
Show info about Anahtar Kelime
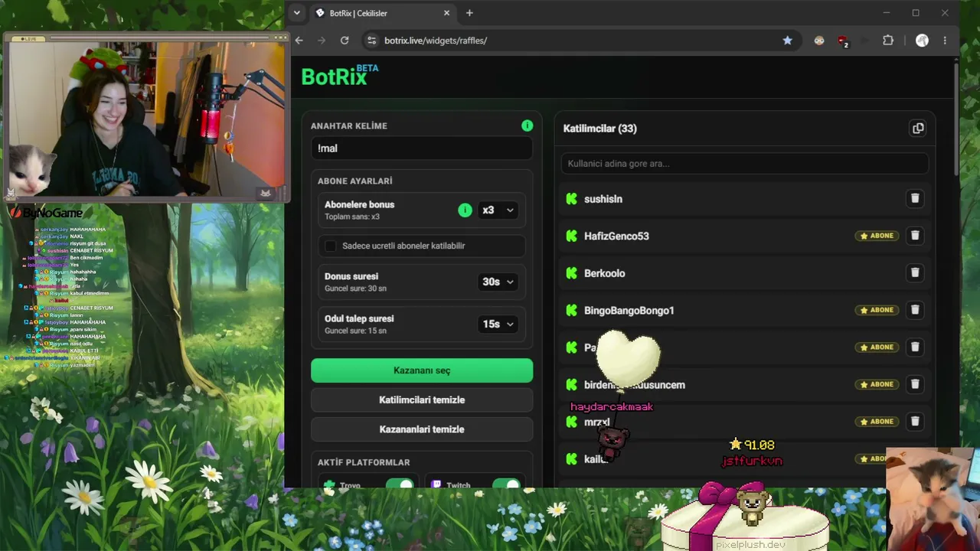527,126
